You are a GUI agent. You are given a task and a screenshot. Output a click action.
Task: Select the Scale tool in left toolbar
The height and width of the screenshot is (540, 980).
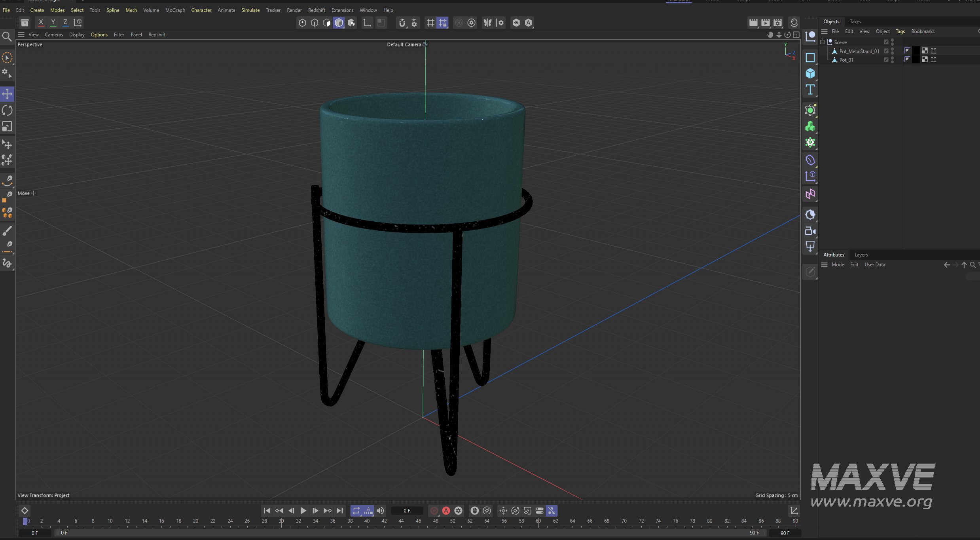tap(7, 126)
